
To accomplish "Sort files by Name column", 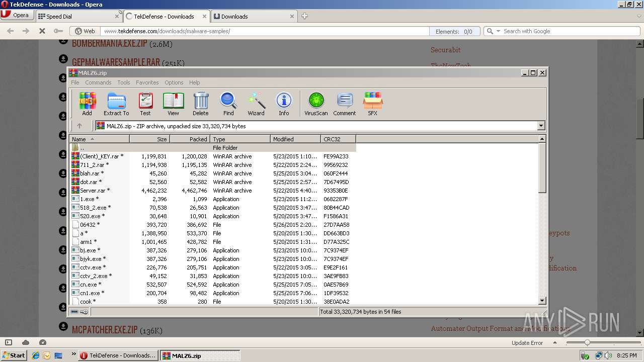I will 100,139.
